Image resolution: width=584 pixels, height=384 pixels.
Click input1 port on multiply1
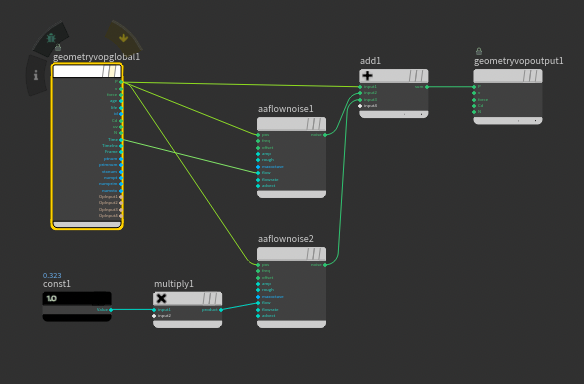pos(154,310)
